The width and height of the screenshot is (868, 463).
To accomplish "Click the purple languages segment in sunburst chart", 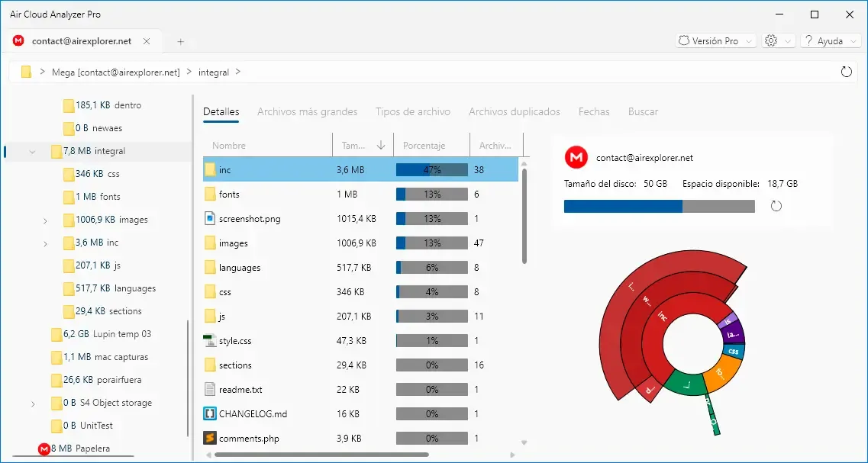I will pos(734,334).
